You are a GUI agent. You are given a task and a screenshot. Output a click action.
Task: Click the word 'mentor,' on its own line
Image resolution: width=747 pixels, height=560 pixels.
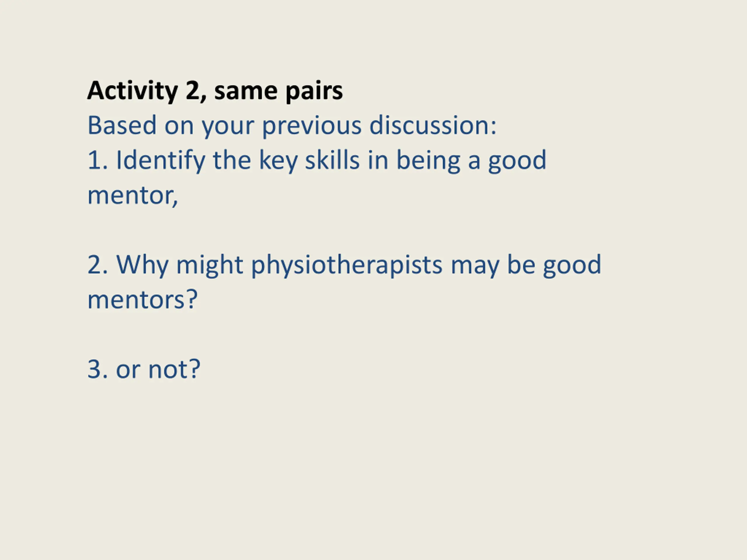[133, 196]
